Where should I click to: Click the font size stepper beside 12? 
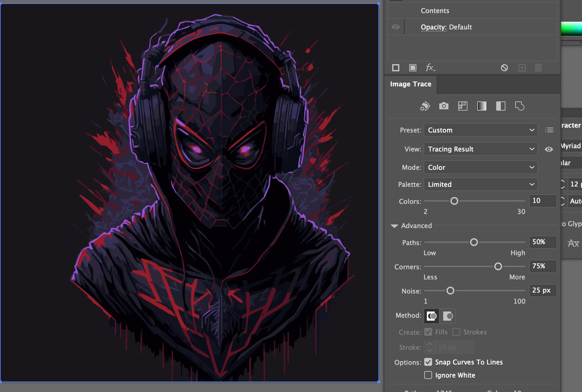pyautogui.click(x=563, y=184)
